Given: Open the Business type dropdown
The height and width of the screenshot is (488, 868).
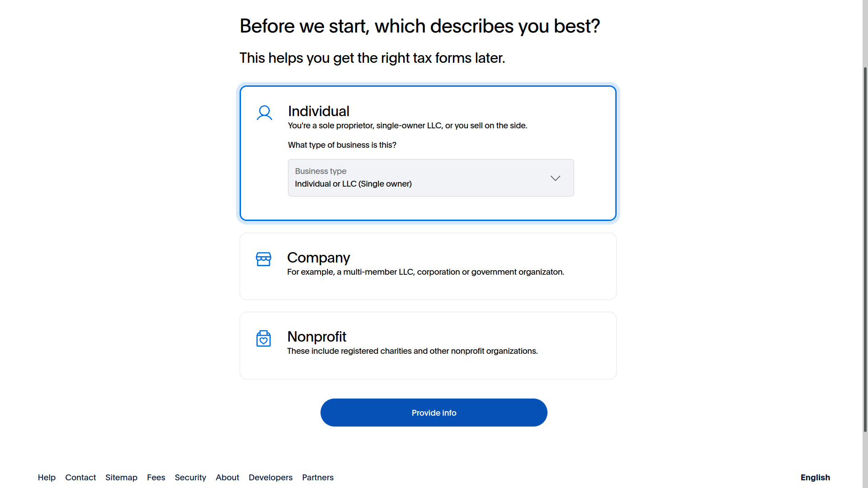Looking at the screenshot, I should (430, 178).
